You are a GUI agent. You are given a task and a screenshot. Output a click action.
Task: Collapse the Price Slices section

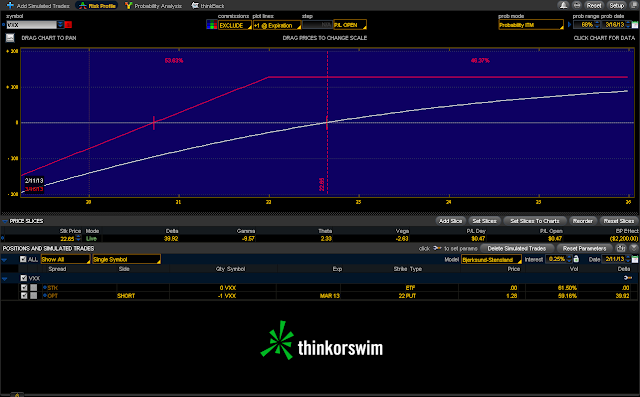[x=5, y=221]
